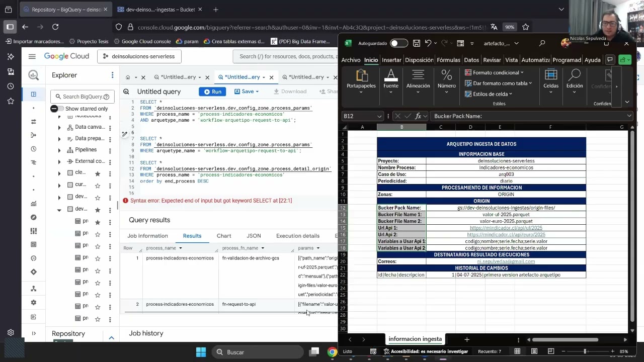
Task: Star the cur... dataset
Action: click(98, 186)
